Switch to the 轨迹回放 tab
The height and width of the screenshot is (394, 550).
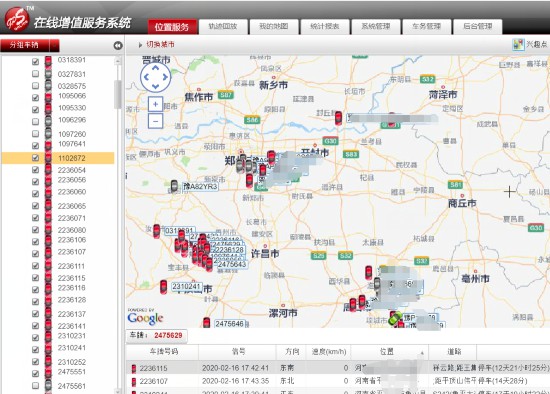pos(223,27)
